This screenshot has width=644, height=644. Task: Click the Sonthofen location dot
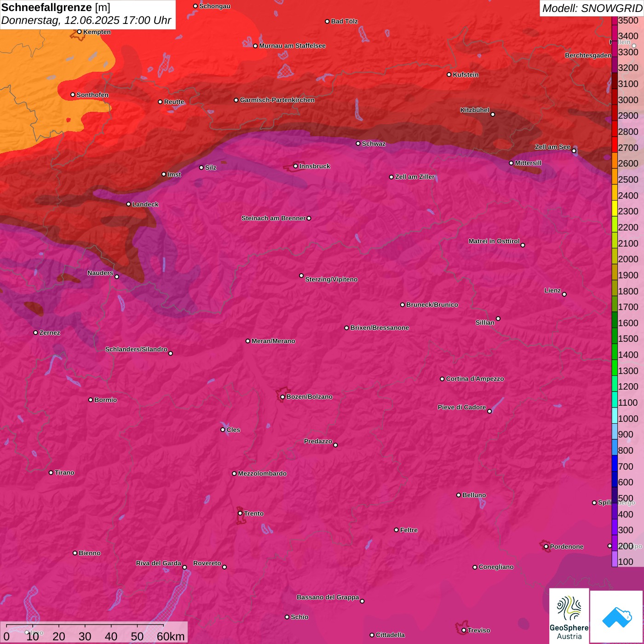pos(73,95)
